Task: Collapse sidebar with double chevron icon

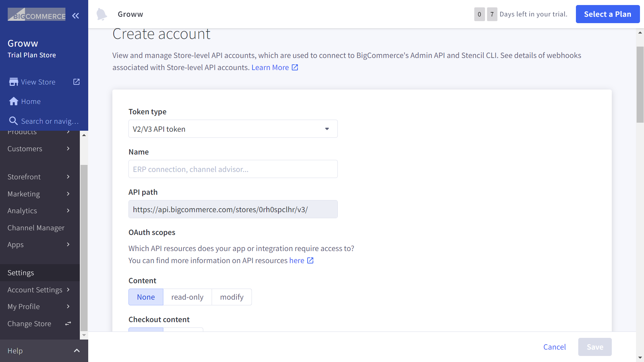Action: click(75, 16)
